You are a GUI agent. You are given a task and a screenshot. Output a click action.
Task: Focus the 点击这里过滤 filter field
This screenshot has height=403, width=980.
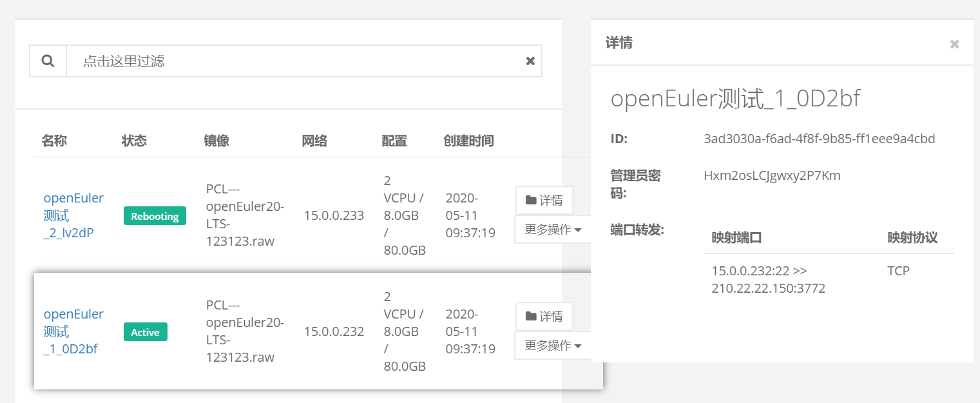click(x=296, y=61)
